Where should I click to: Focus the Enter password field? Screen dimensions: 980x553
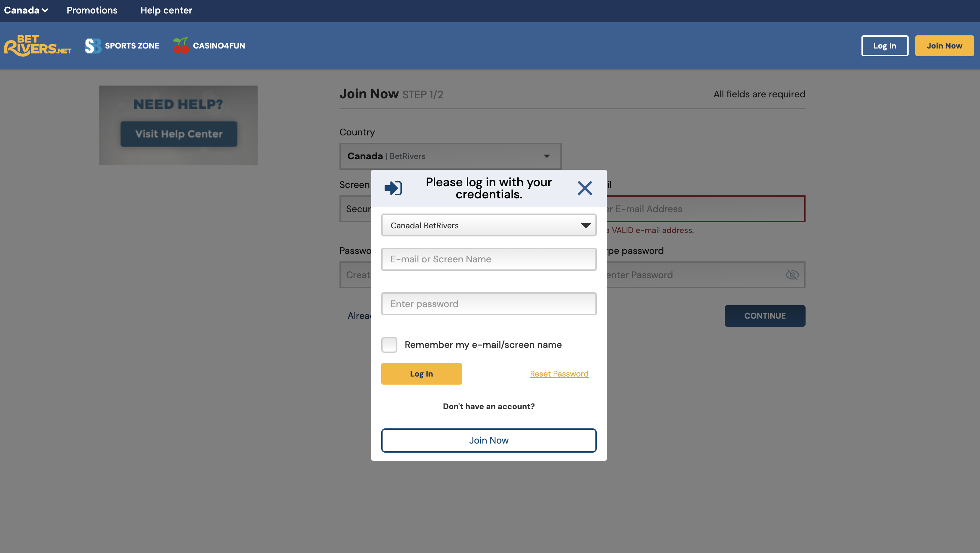tap(489, 303)
